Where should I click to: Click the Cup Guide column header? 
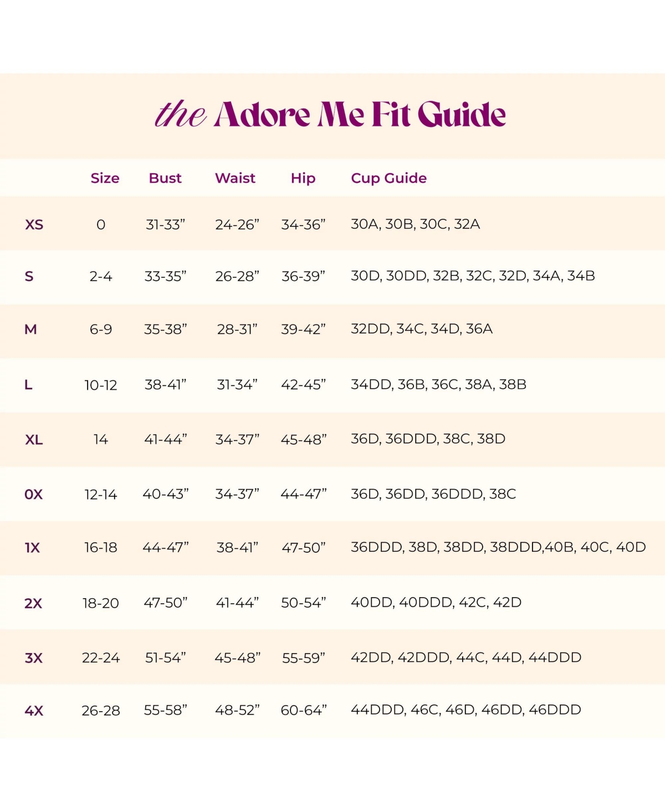coord(388,178)
